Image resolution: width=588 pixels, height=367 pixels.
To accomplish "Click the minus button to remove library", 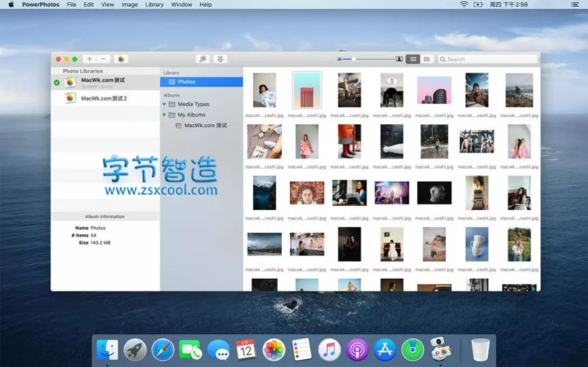I will click(x=103, y=59).
